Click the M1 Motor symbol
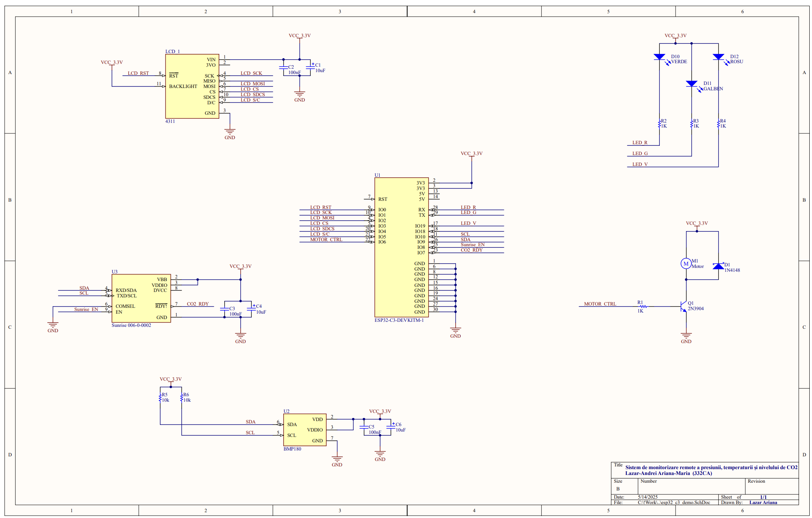Screen dimensions: 812x518 [686, 264]
